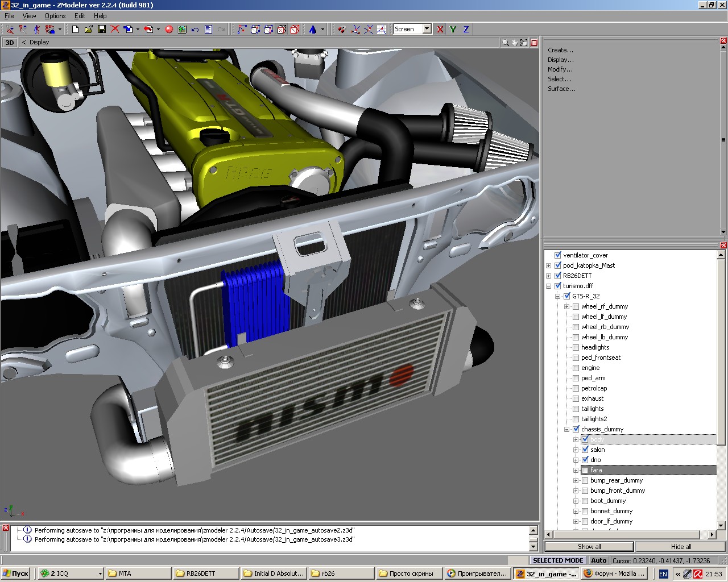
Task: Expand the RB26DETT tree node
Action: pos(549,276)
